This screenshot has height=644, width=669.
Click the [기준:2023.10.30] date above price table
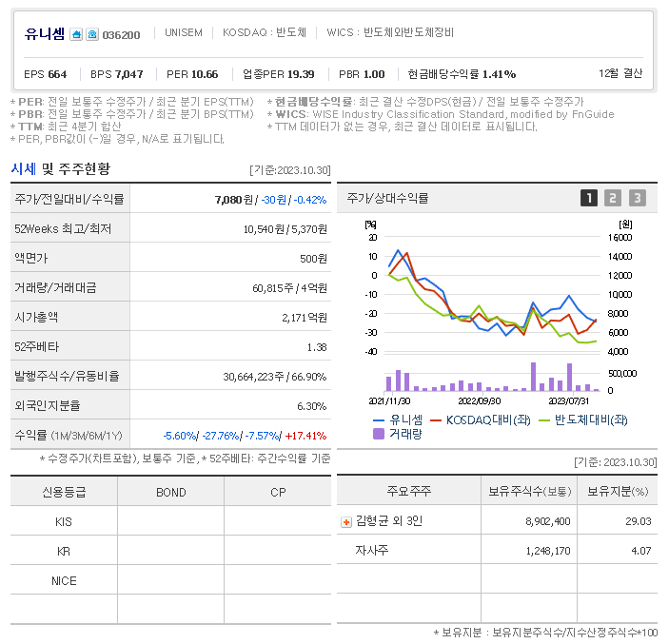(x=290, y=171)
